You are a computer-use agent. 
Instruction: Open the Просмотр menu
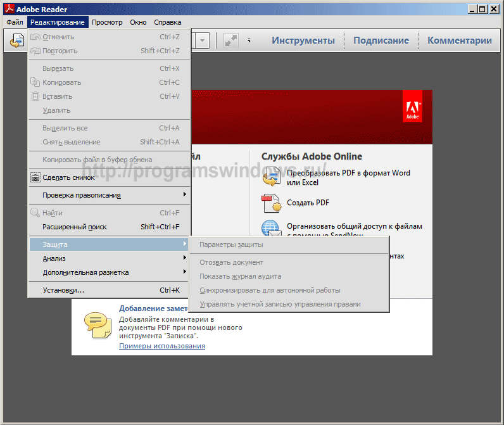point(107,22)
